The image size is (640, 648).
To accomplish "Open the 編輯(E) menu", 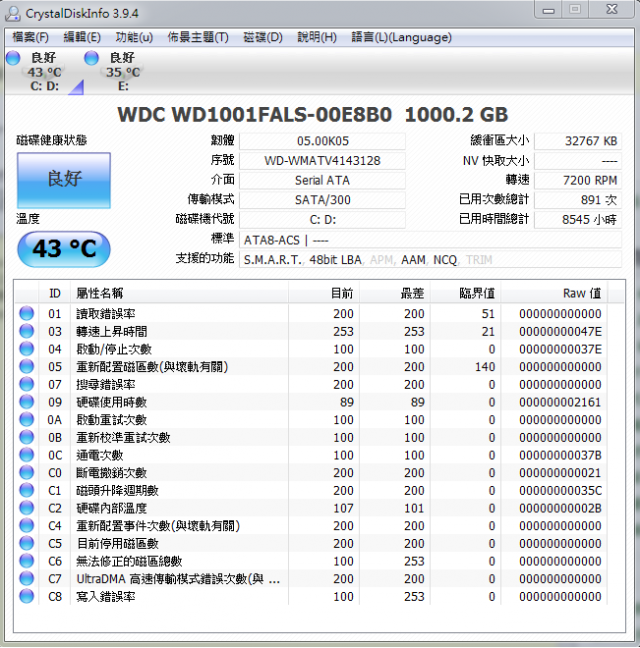I will click(82, 37).
